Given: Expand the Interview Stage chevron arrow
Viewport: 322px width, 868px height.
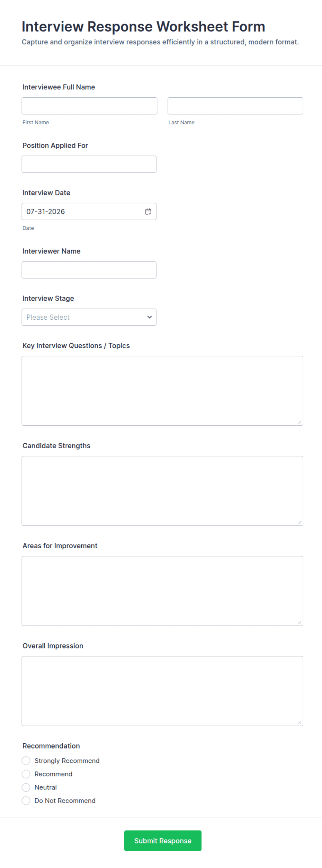Looking at the screenshot, I should tap(150, 317).
